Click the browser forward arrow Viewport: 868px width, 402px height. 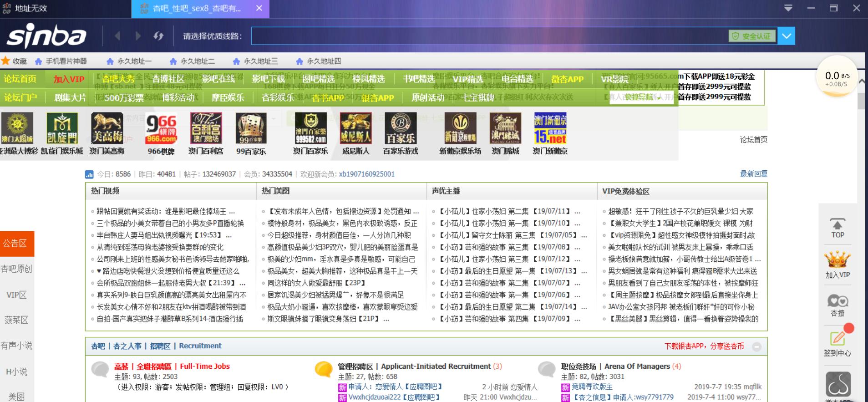(x=137, y=36)
